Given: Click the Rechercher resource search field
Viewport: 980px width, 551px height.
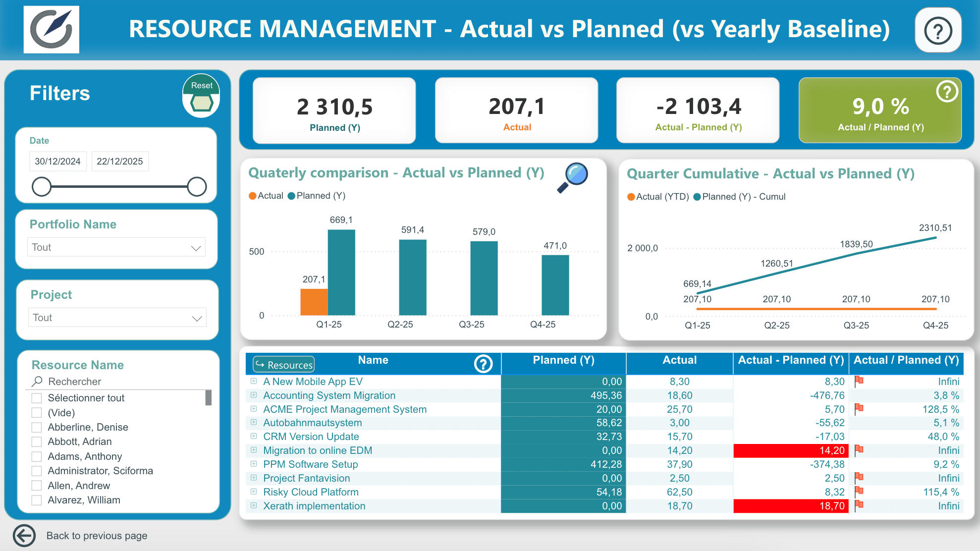Looking at the screenshot, I should tap(119, 382).
